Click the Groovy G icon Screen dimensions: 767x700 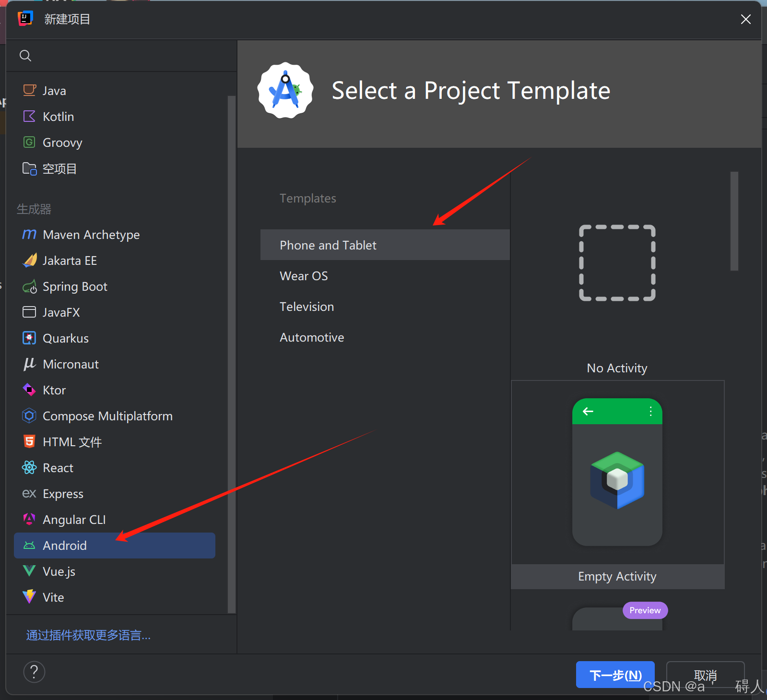pos(29,142)
